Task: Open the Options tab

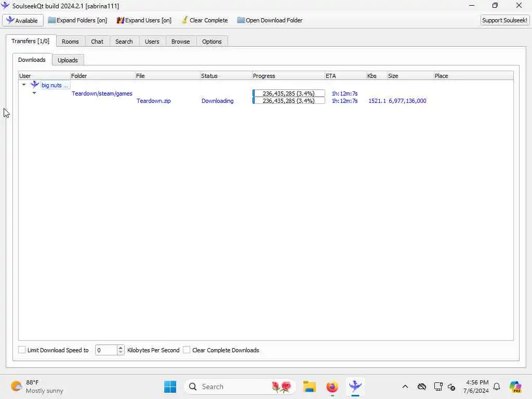Action: pyautogui.click(x=212, y=42)
